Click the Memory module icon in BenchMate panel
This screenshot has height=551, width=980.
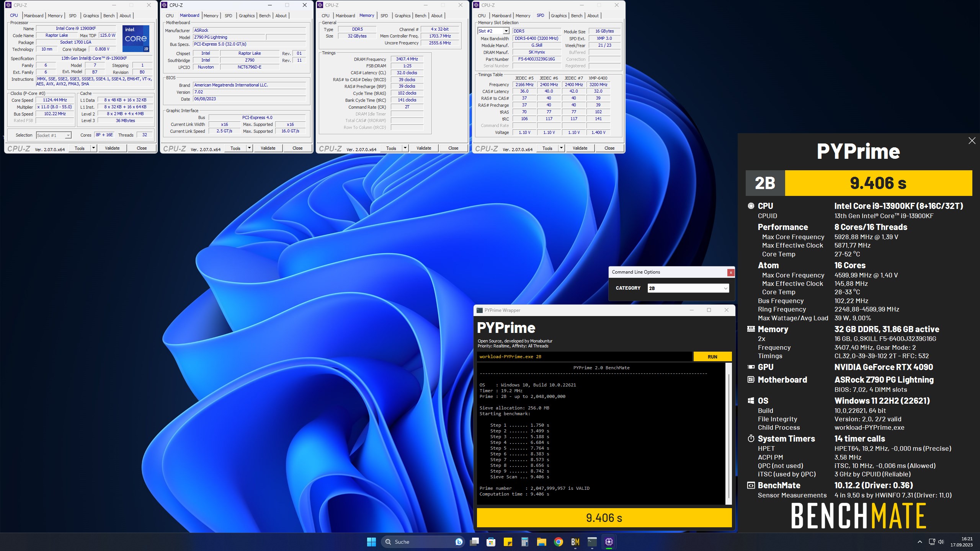751,329
